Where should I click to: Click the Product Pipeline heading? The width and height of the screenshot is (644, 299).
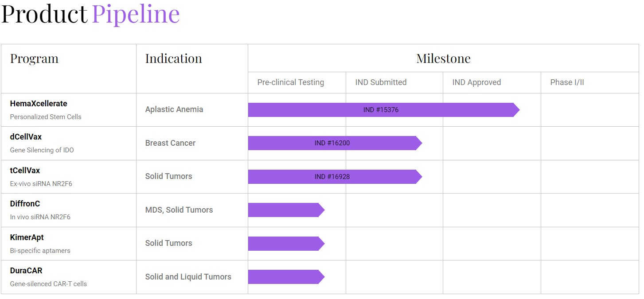(x=90, y=14)
